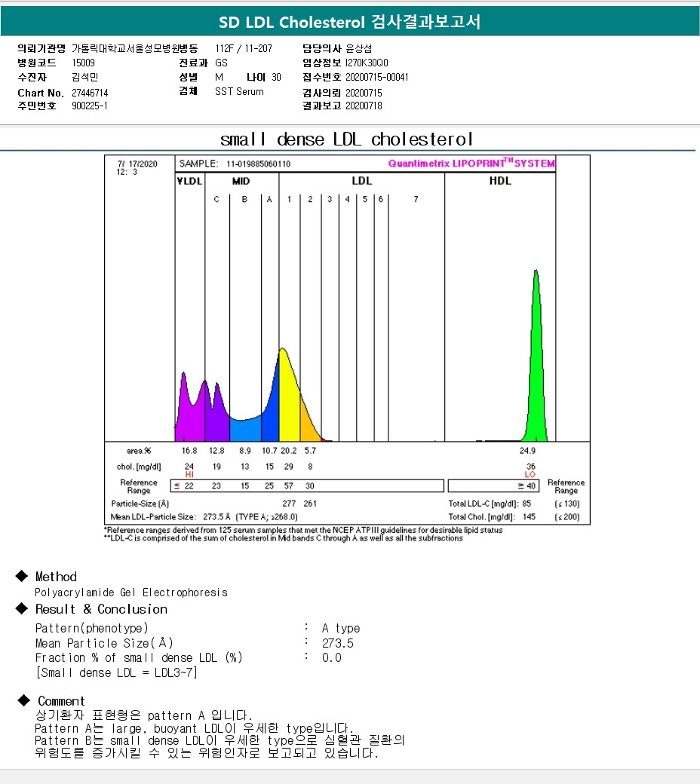This screenshot has width=700, height=784.
Task: Click Total LDL-C value '85'
Action: point(527,504)
